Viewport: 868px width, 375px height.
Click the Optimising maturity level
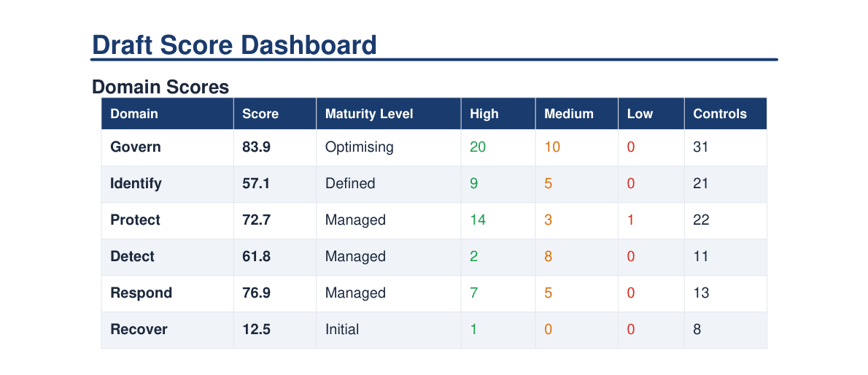[360, 147]
